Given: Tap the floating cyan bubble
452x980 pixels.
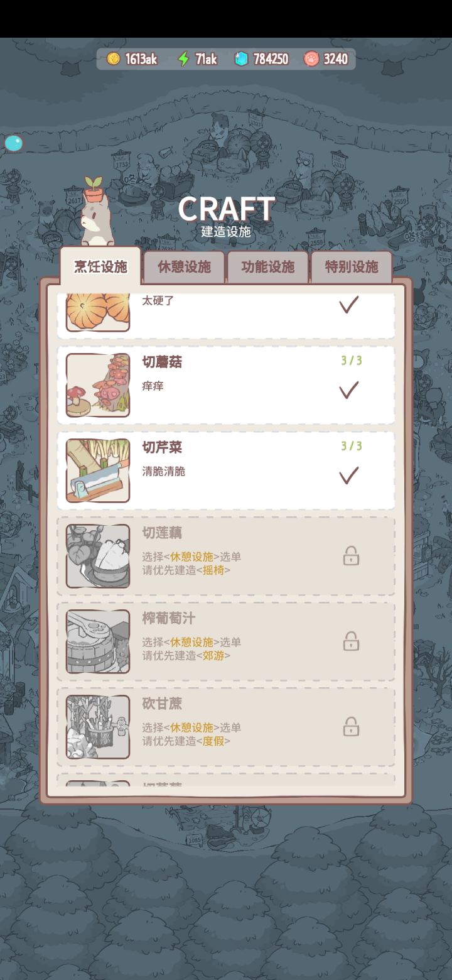Looking at the screenshot, I should point(13,143).
